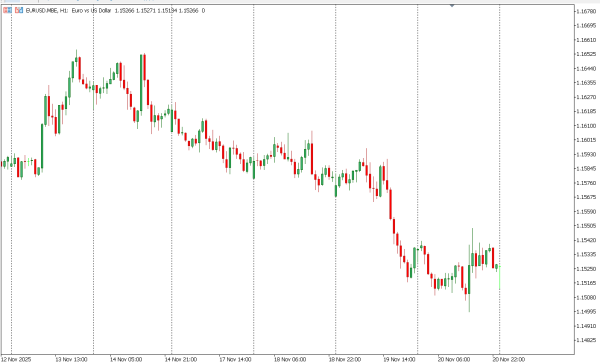The height and width of the screenshot is (363, 600).
Task: Click the 12 Nov 2025 date label
Action: (16, 360)
